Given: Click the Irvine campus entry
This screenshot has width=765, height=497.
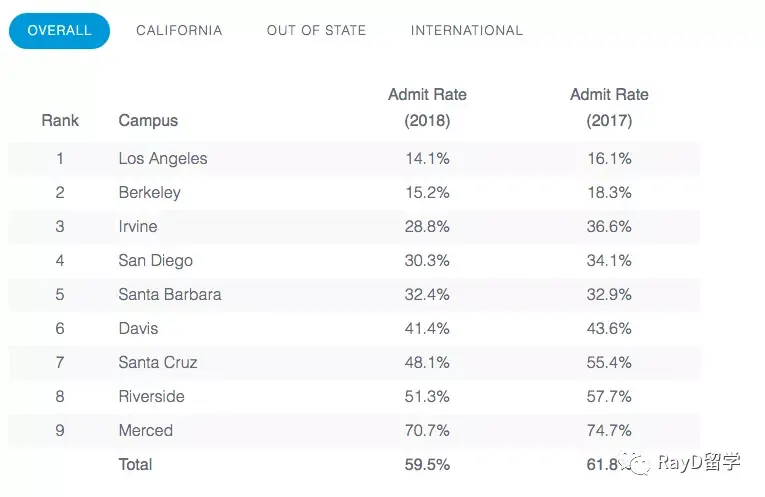Looking at the screenshot, I should (x=138, y=226).
